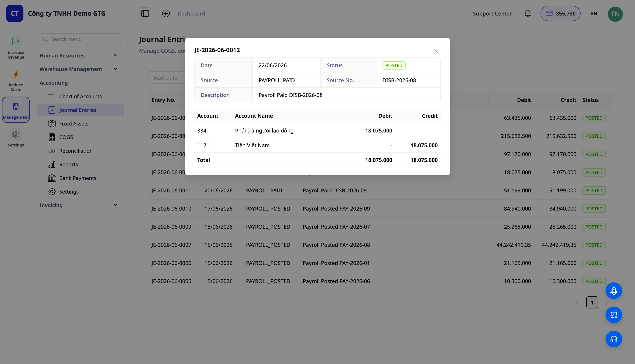The image size is (635, 364).
Task: Open the Settings section in left rail
Action: pos(16,138)
